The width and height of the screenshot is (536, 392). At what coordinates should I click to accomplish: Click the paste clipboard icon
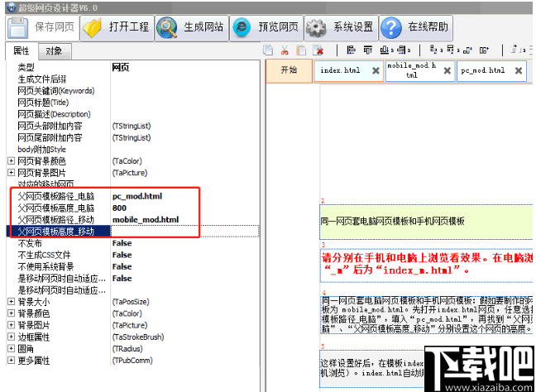pyautogui.click(x=301, y=50)
